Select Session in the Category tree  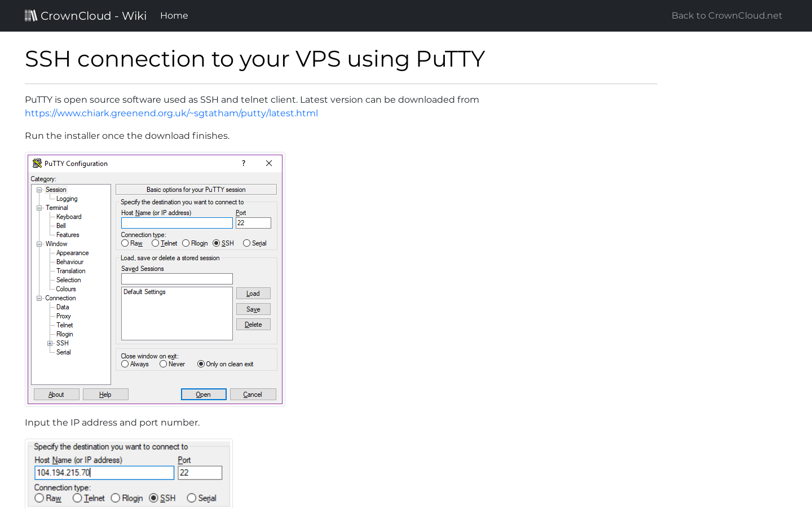tap(56, 190)
